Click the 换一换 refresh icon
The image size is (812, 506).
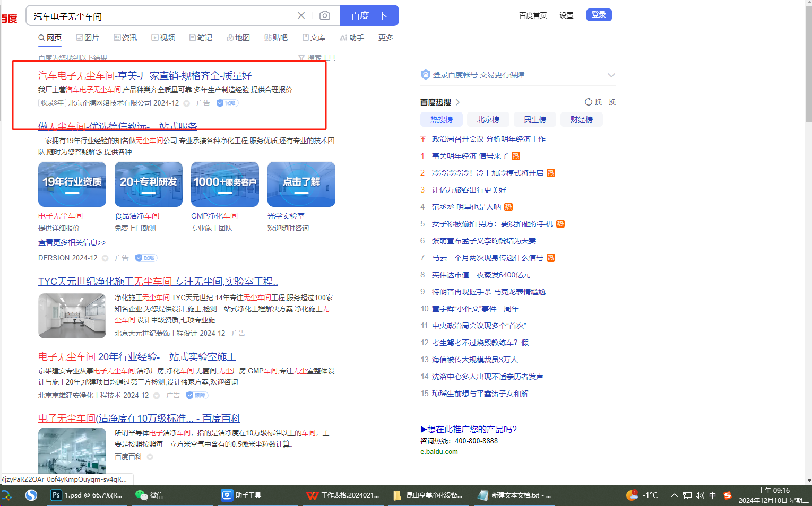click(588, 102)
